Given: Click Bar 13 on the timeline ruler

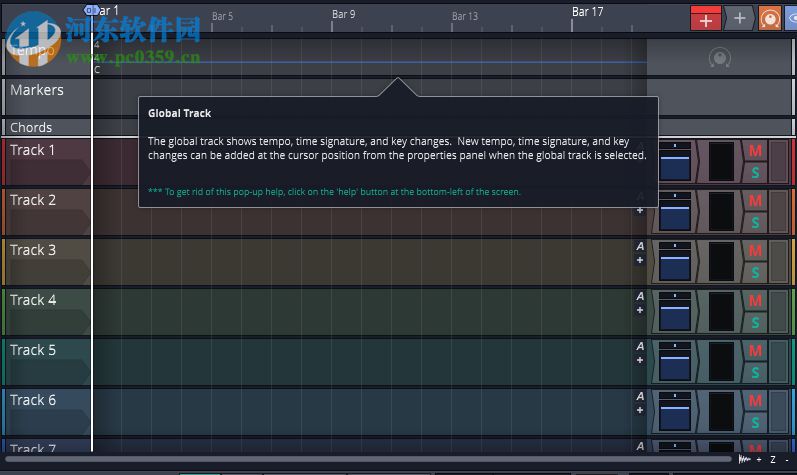Looking at the screenshot, I should click(x=465, y=16).
